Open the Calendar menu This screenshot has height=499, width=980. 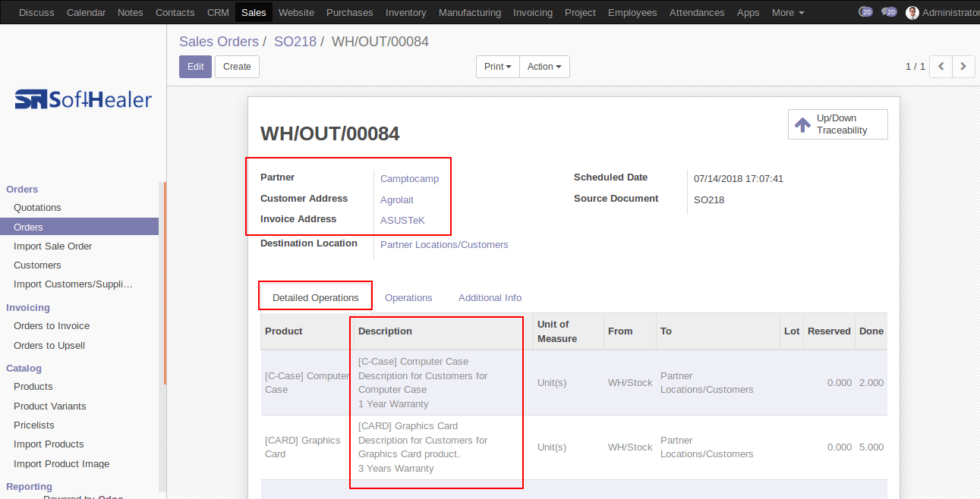[86, 12]
